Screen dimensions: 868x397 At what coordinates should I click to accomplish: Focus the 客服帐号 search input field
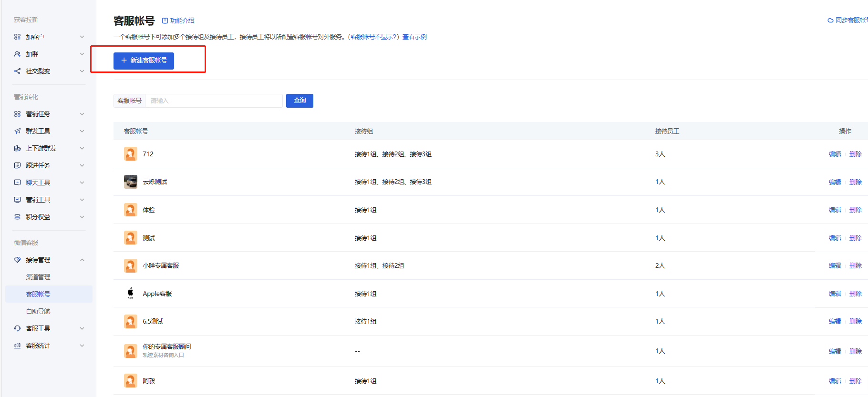tap(214, 101)
